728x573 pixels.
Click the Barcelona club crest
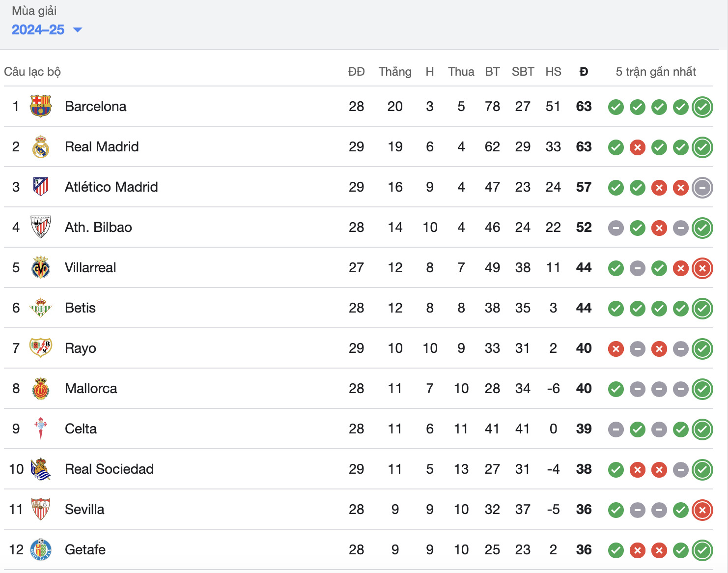[x=41, y=106]
